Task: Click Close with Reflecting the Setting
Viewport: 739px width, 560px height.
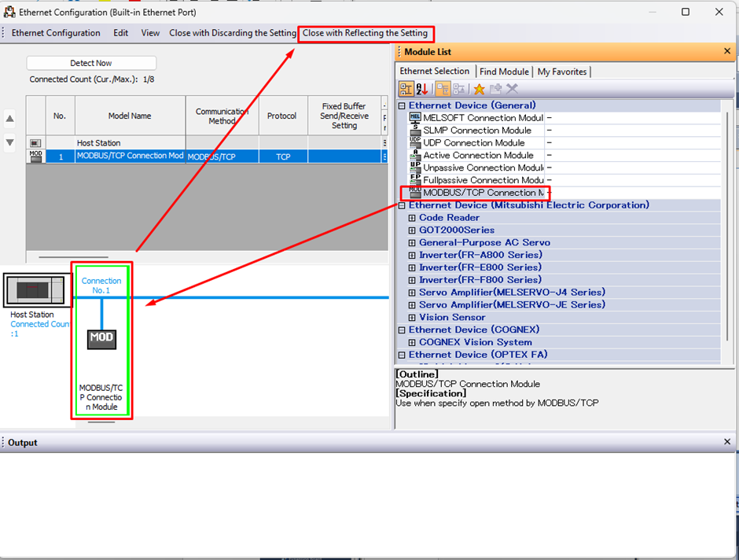Action: (x=365, y=33)
